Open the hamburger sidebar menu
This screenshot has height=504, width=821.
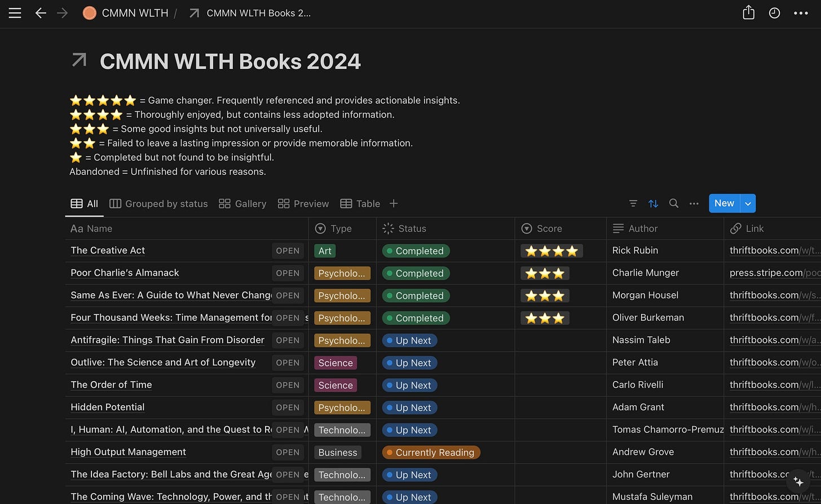pyautogui.click(x=15, y=13)
